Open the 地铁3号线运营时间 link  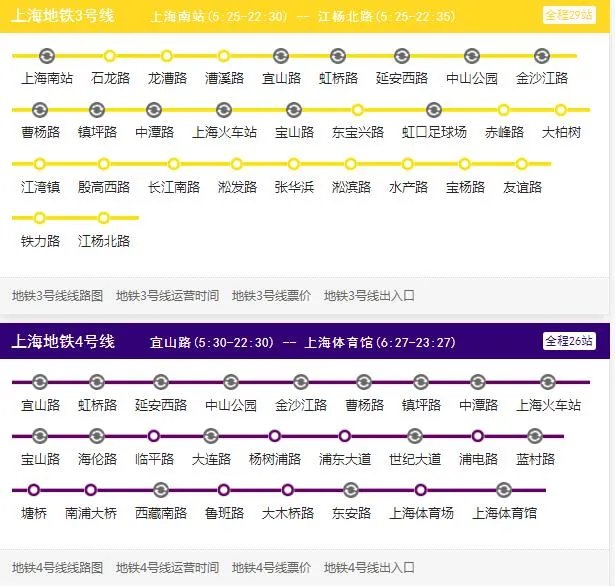(167, 295)
